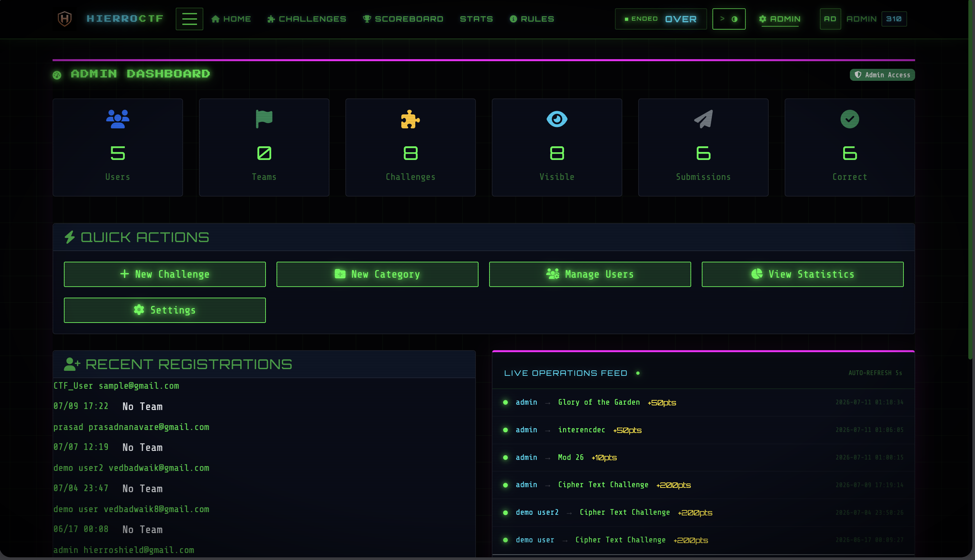Click the Submissions count label

703,177
